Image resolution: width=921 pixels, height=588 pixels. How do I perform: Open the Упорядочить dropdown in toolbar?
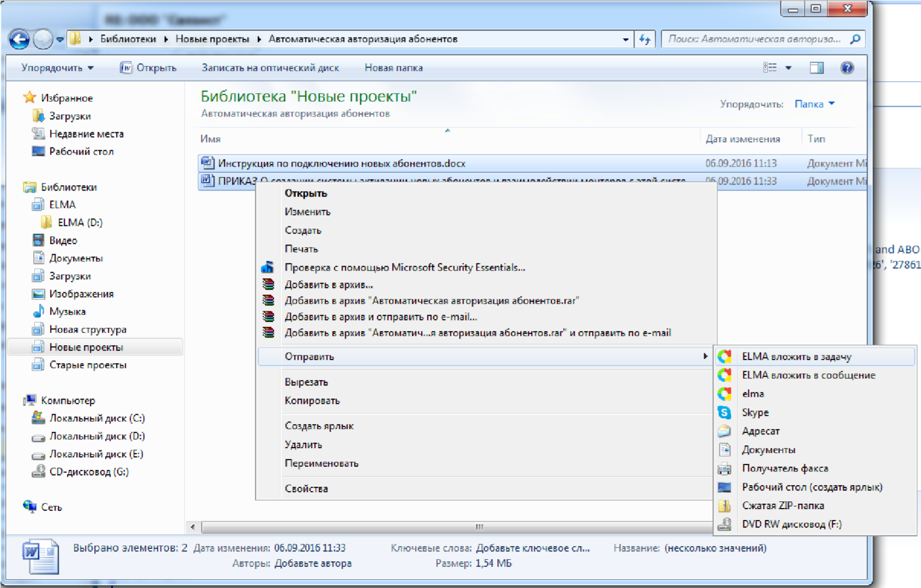[57, 68]
